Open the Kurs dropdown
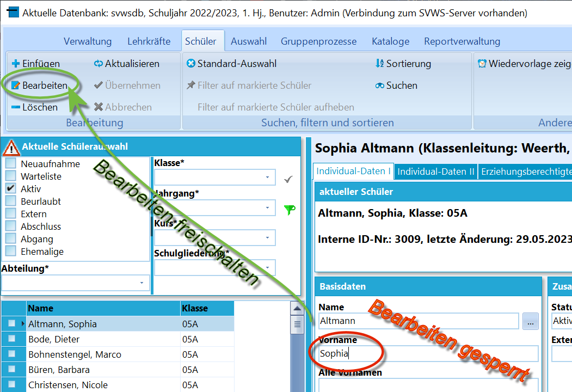This screenshot has height=392, width=572. pyautogui.click(x=267, y=237)
